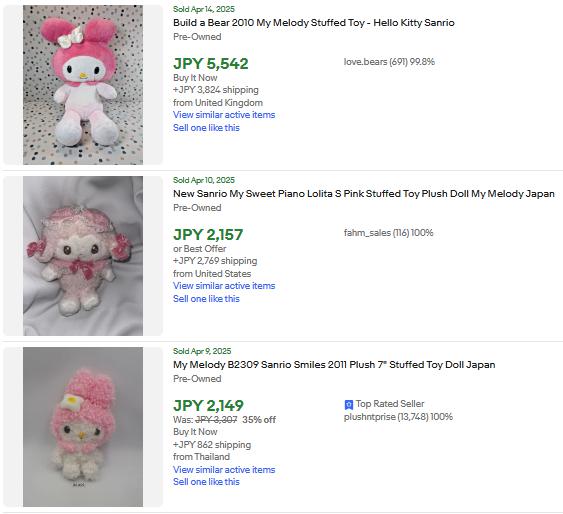This screenshot has width=563, height=514.
Task: Open the My Sweet Piano plush thumbnail
Action: point(83,256)
